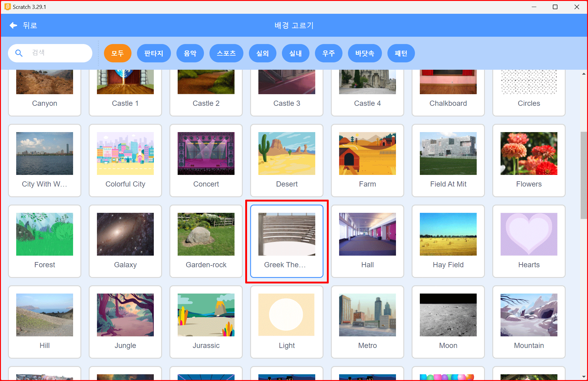Pick the Jurassic backdrop thumbnail
This screenshot has width=588, height=381.
click(206, 315)
